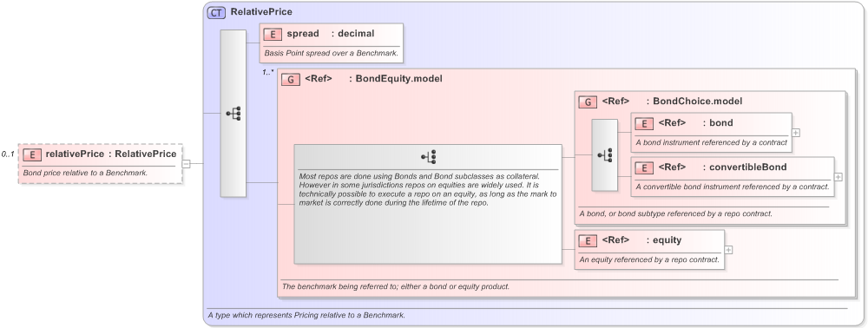Click the E badge of bond reference
868x328 pixels.
click(644, 123)
